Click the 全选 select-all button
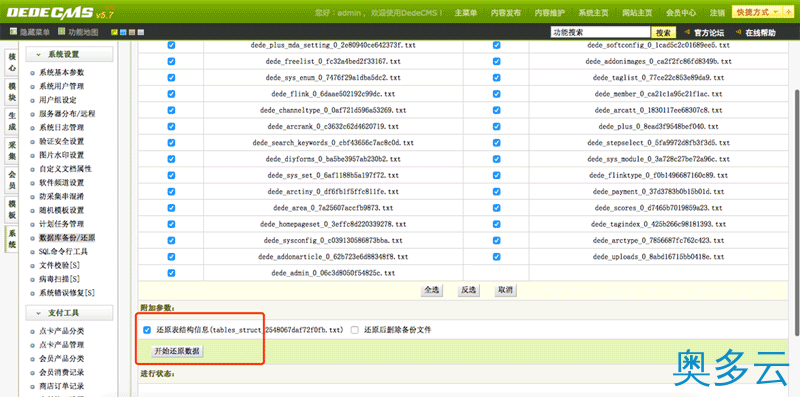 [432, 290]
